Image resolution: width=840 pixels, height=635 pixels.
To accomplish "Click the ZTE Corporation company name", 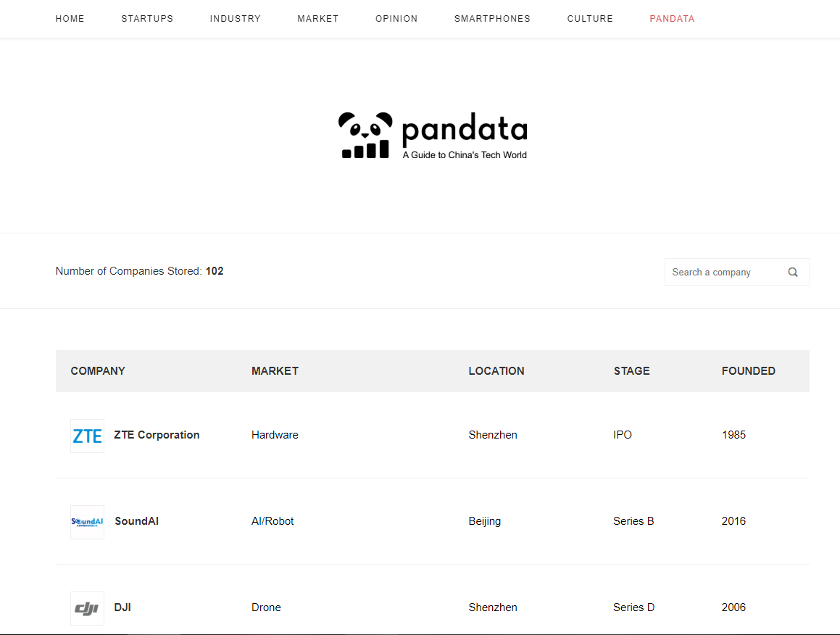I will pyautogui.click(x=157, y=435).
